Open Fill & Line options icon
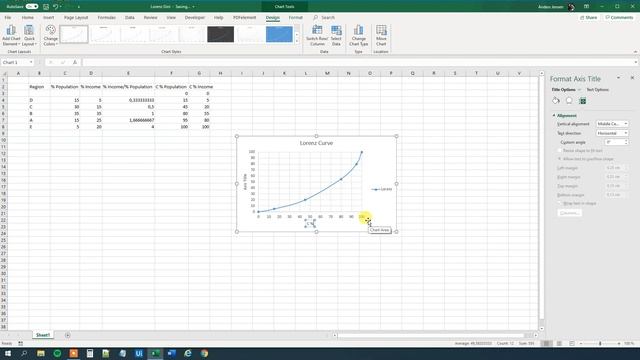This screenshot has width=640, height=360. point(556,100)
